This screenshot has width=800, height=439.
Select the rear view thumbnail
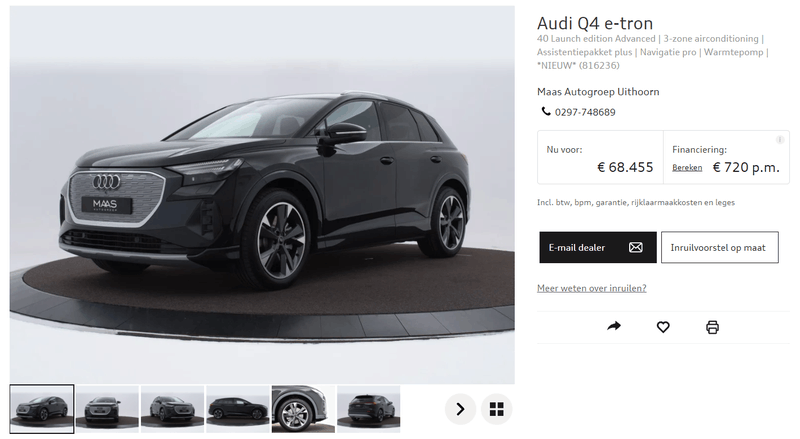click(368, 409)
